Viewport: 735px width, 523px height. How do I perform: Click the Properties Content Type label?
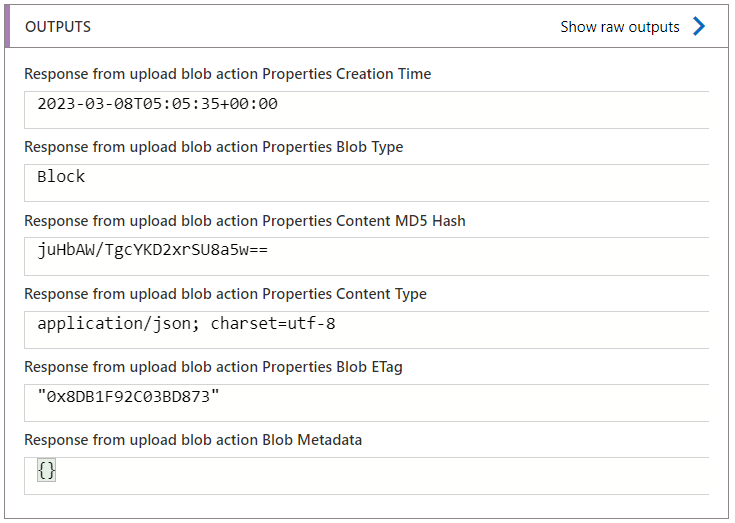pos(225,294)
